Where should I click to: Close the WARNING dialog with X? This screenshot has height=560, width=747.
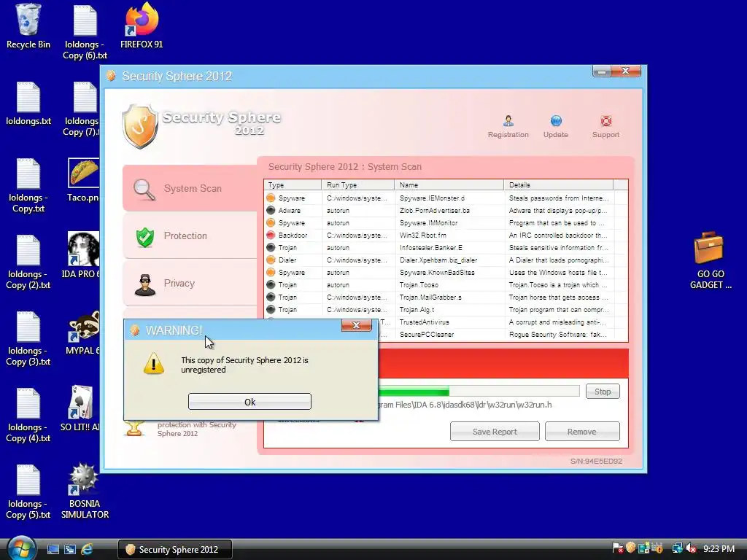[356, 325]
